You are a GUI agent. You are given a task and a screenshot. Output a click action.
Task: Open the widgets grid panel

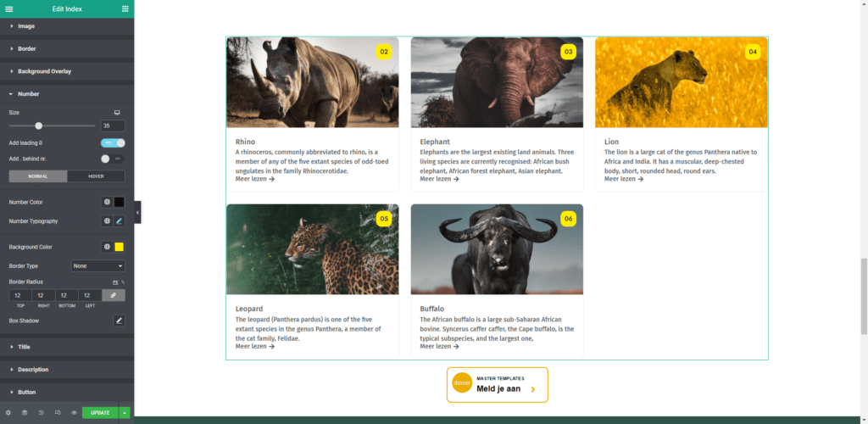125,8
